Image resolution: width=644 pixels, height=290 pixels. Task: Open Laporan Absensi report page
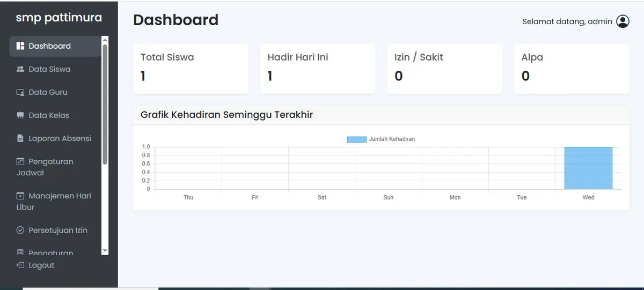[55, 138]
